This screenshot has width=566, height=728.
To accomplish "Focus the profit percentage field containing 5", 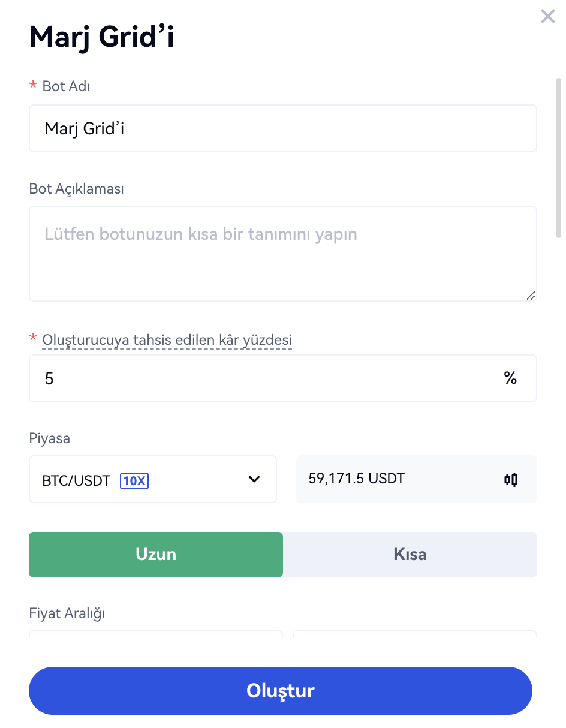I will pyautogui.click(x=264, y=378).
